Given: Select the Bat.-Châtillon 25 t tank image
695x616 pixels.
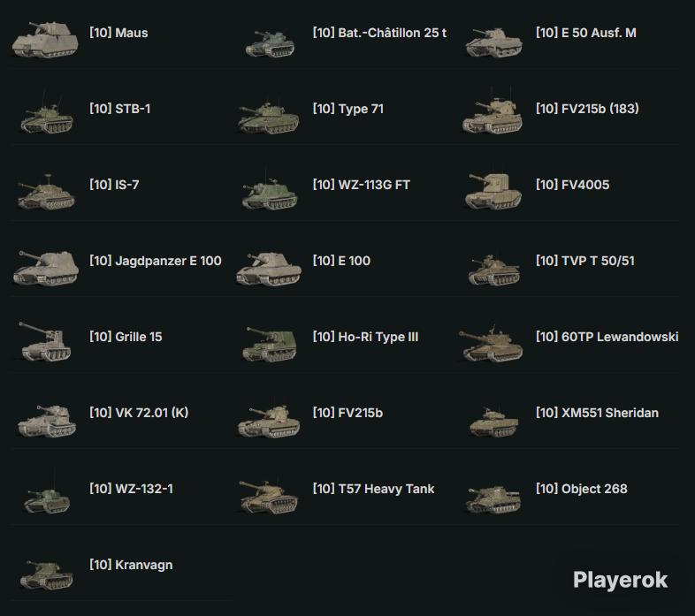Looking at the screenshot, I should click(270, 43).
